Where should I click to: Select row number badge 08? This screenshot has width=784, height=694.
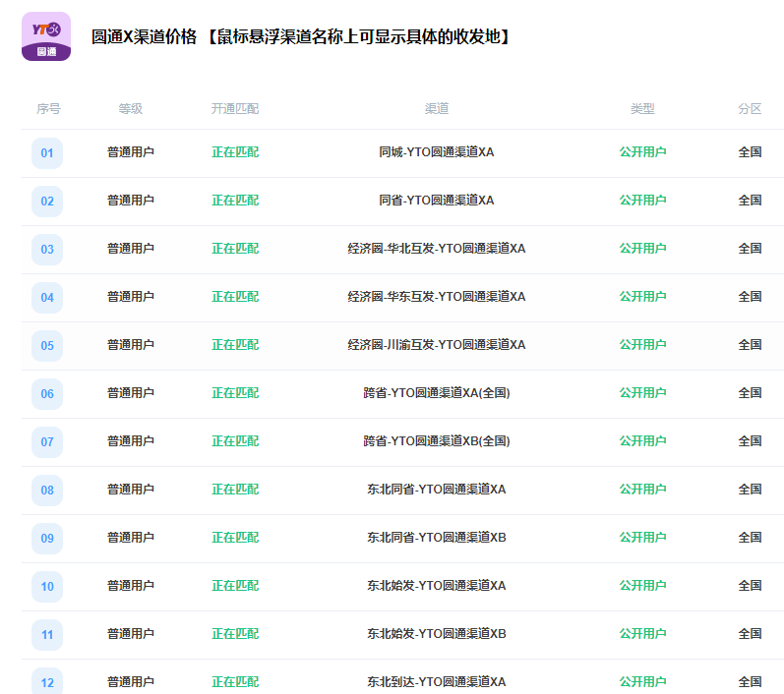(47, 491)
